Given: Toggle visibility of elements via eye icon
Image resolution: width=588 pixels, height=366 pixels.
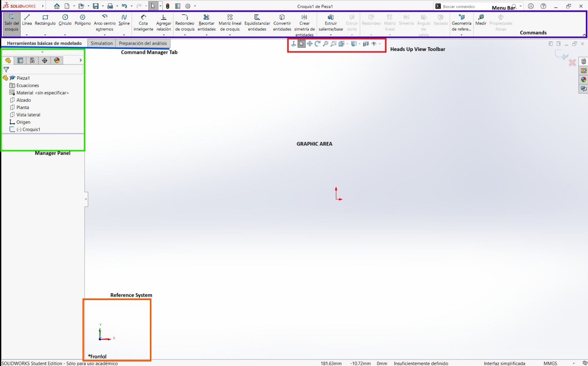Looking at the screenshot, I should (374, 44).
